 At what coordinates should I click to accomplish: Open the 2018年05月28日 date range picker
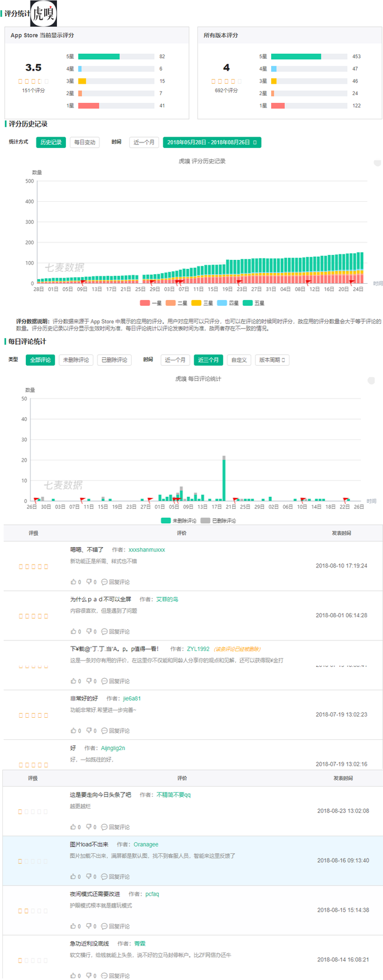[x=212, y=142]
